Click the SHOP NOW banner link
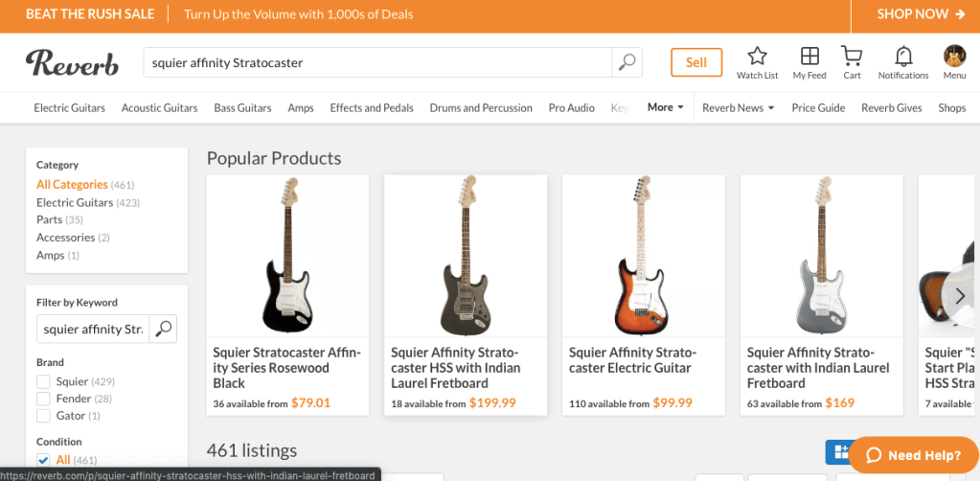The height and width of the screenshot is (481, 980). pos(920,14)
